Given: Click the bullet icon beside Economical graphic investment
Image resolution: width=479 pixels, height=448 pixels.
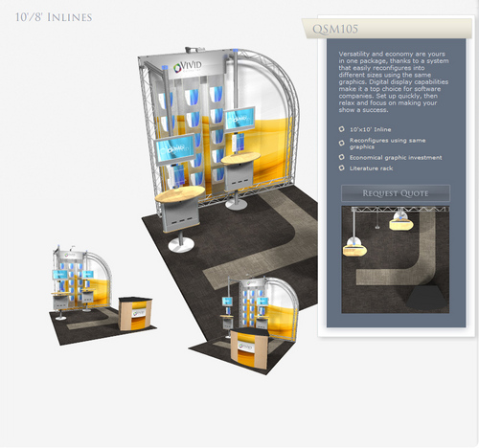Looking at the screenshot, I should pos(342,157).
